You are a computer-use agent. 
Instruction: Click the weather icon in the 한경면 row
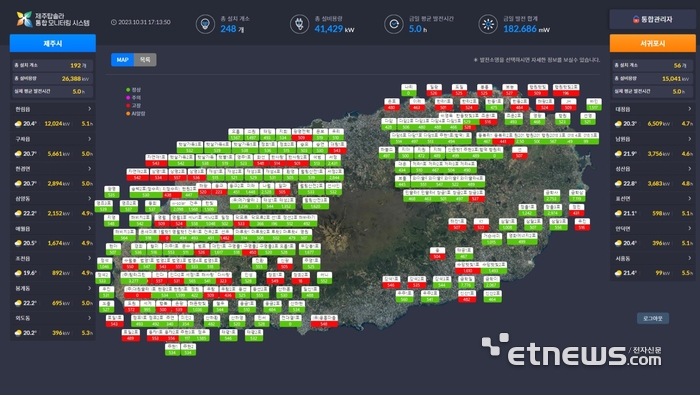pyautogui.click(x=18, y=183)
